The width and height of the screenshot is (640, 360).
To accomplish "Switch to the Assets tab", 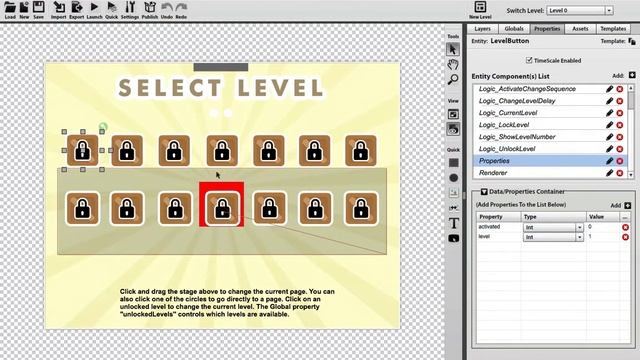I will click(x=580, y=29).
